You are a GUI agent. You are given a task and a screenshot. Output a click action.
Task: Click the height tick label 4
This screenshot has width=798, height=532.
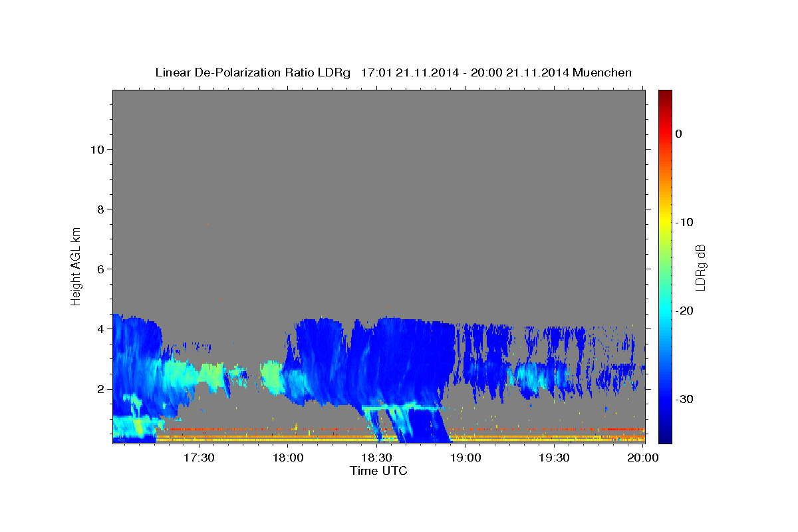tap(100, 329)
